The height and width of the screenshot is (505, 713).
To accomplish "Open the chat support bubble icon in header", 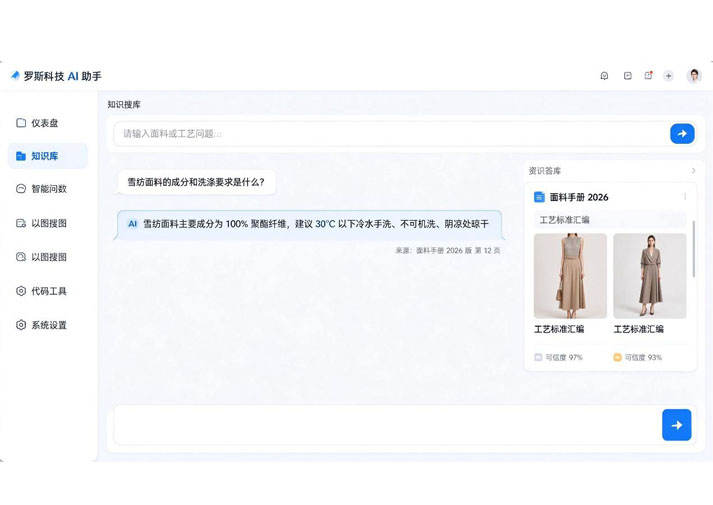I will 604,76.
